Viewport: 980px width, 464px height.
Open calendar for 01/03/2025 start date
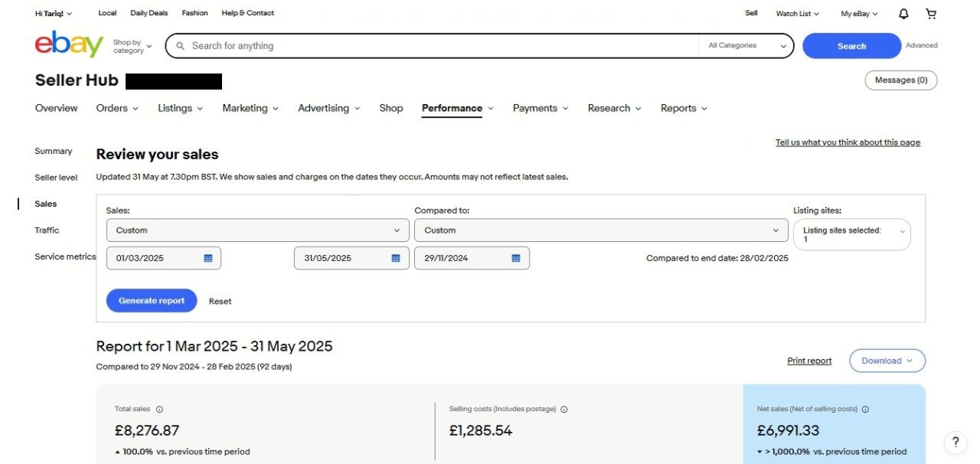[x=208, y=258]
